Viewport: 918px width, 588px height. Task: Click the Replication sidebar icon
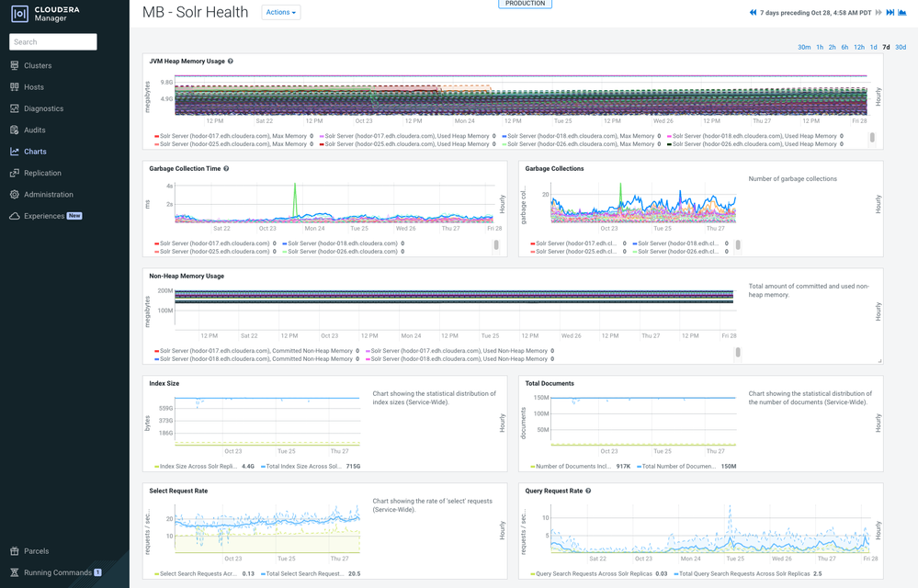click(15, 173)
